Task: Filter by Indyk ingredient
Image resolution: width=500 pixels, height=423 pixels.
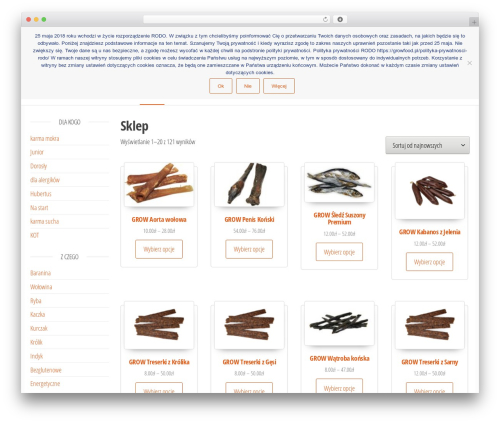Action: pos(36,356)
